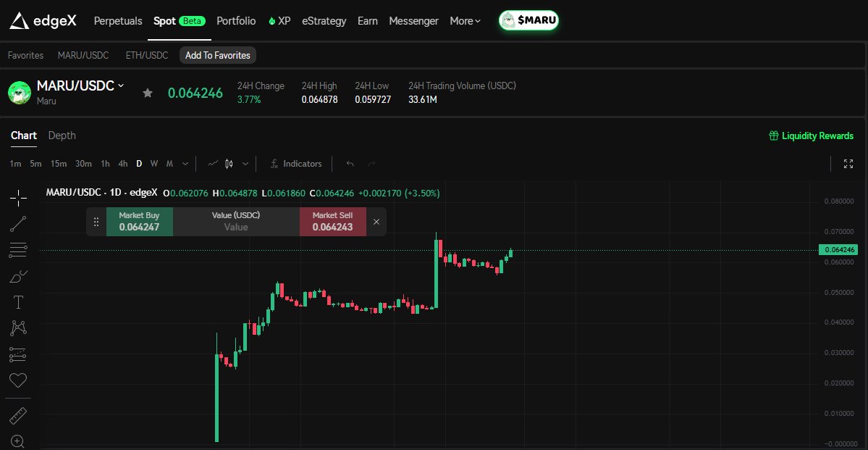Select the ruler measure tool
The width and height of the screenshot is (868, 450).
[18, 416]
